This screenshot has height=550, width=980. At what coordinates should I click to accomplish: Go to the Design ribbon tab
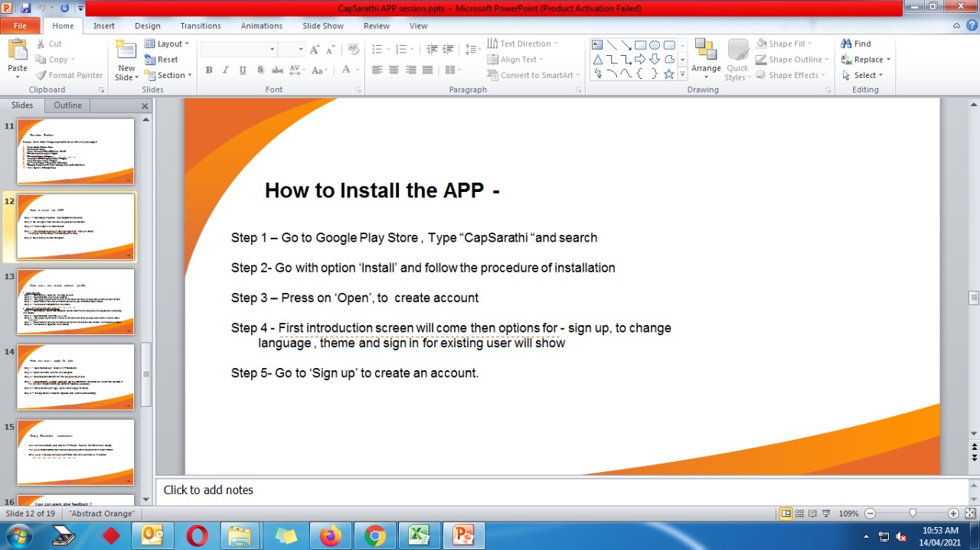[x=148, y=25]
